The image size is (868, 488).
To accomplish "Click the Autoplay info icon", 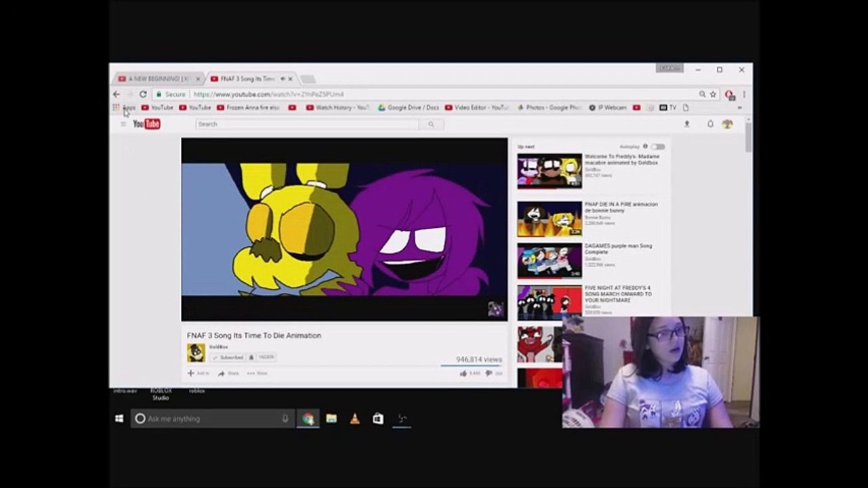I will pos(645,146).
